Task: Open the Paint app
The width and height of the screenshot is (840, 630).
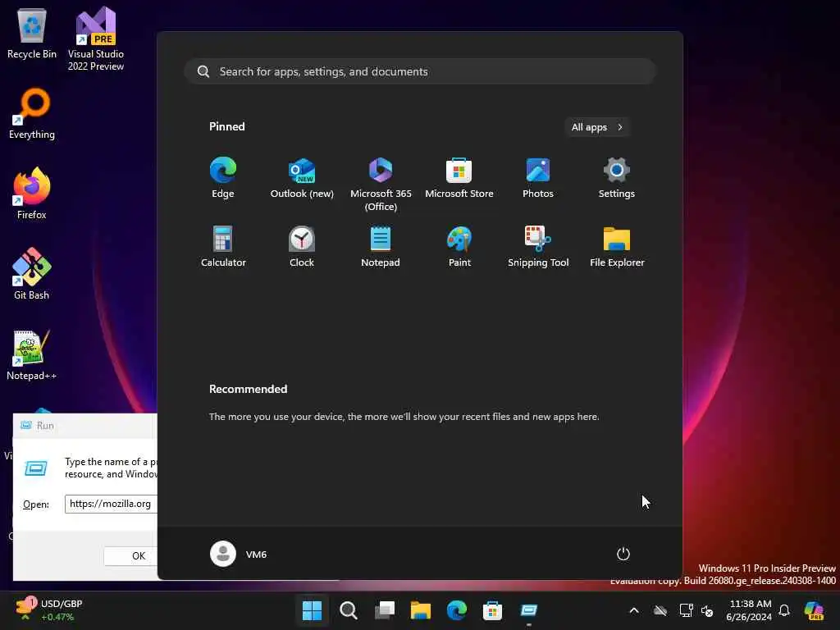Action: 459,247
